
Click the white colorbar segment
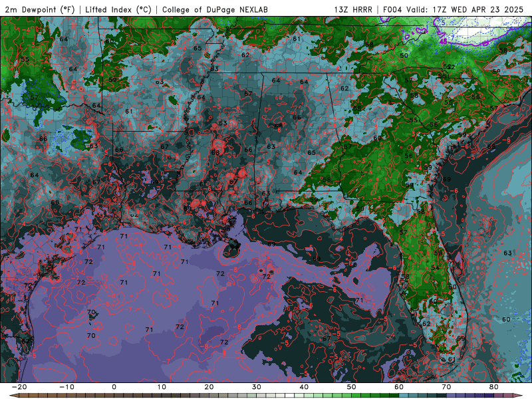[289, 395]
